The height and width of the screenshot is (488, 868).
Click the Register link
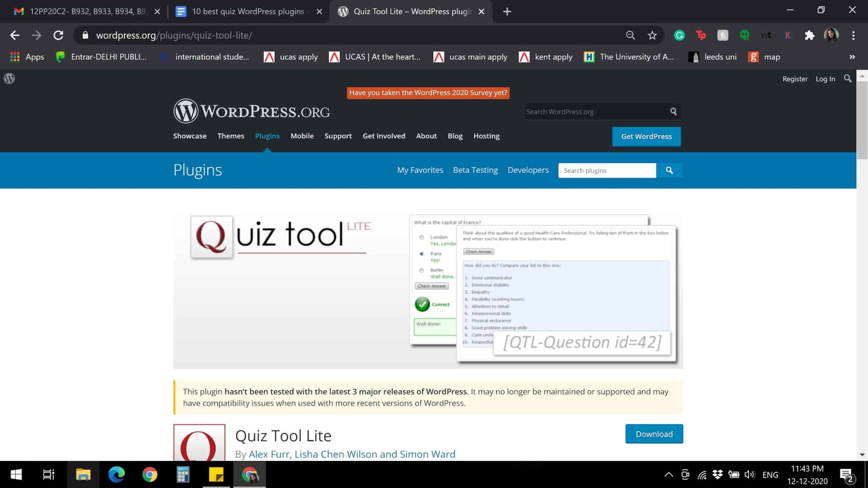click(795, 79)
